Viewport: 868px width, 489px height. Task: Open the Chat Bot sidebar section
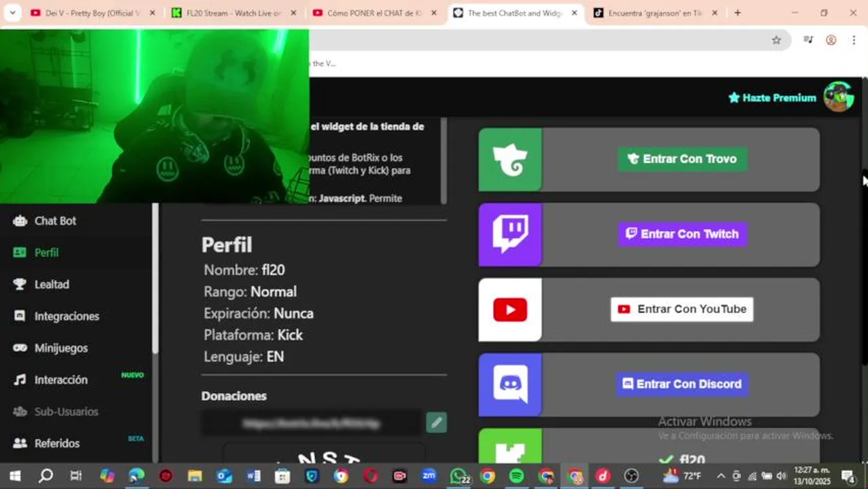55,221
